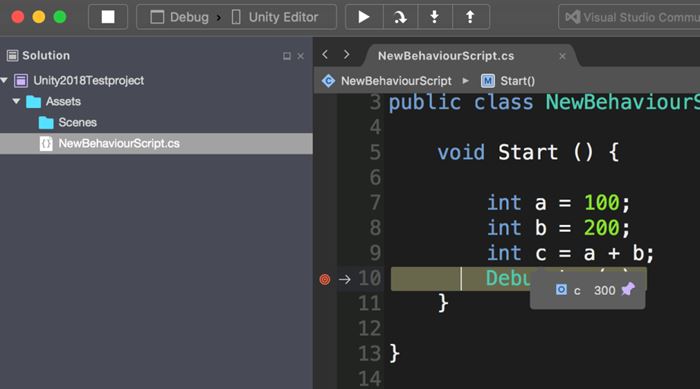Select NewBehaviourScript.cs in the Solution pad

(x=156, y=143)
